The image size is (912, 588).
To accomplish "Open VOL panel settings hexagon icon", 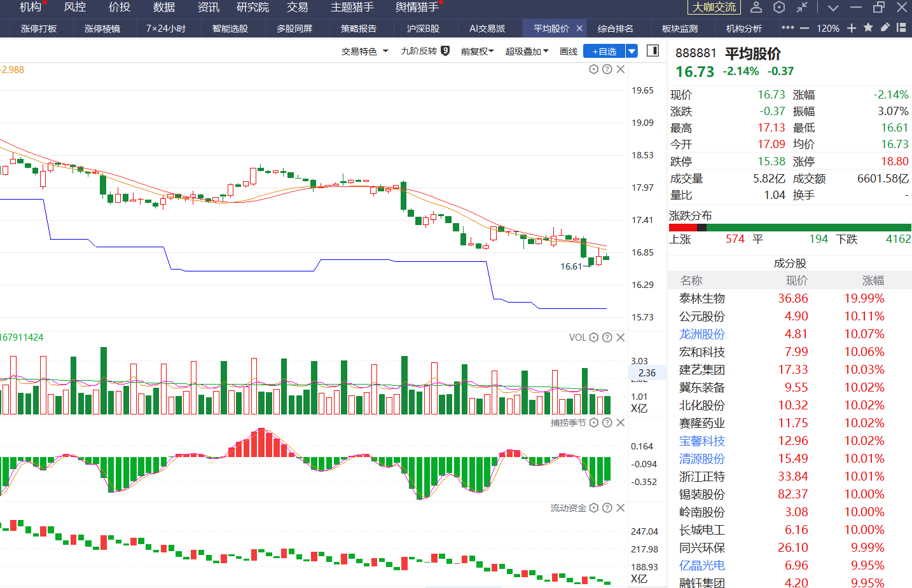I will (x=594, y=338).
